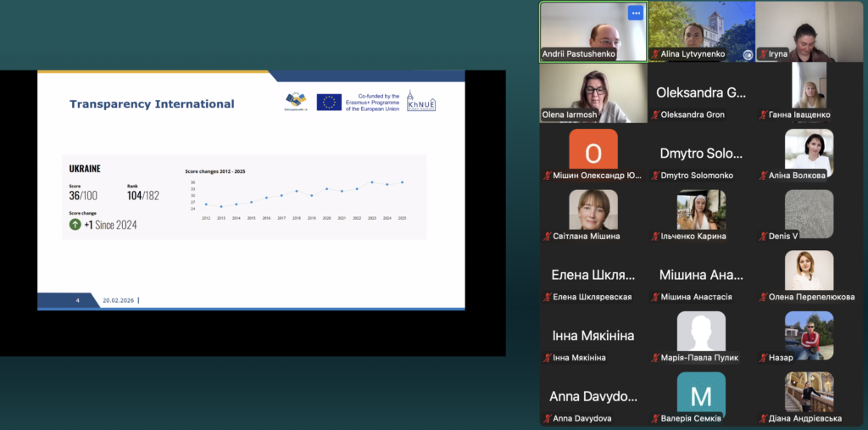Screen dimensions: 868x430
Task: Click the muted mic icon beside Iryna
Action: point(762,54)
